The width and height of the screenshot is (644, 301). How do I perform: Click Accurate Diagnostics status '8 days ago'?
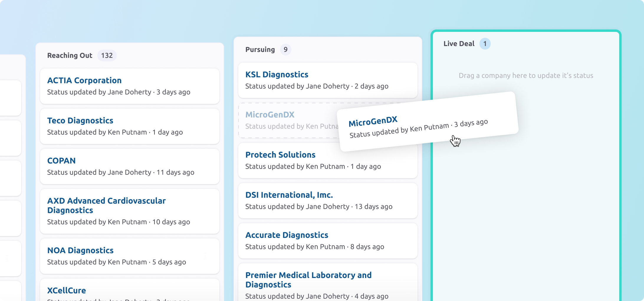click(367, 247)
